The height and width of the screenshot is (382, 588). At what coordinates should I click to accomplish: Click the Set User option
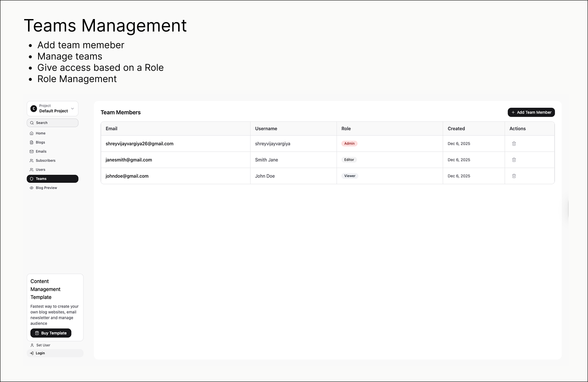point(43,345)
